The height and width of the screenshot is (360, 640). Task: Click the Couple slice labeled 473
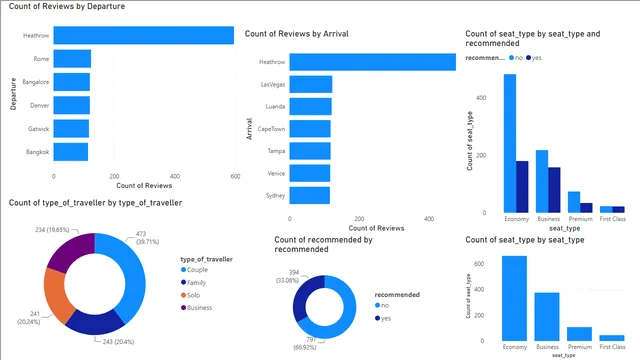point(134,271)
